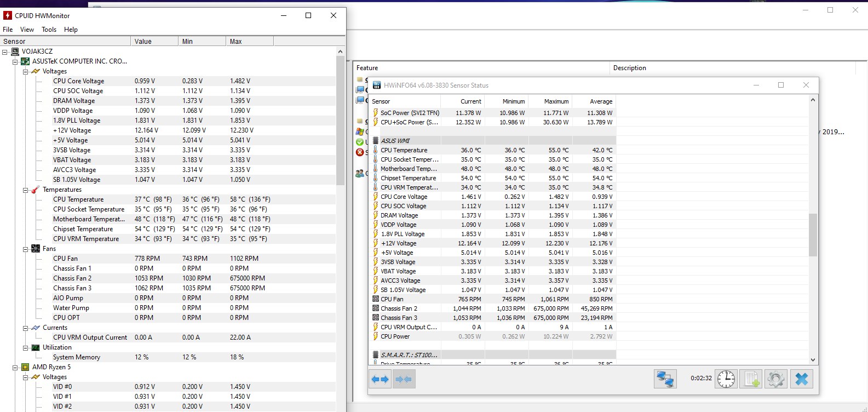
Task: Click HWMonitor scrollbar up arrow
Action: point(340,51)
